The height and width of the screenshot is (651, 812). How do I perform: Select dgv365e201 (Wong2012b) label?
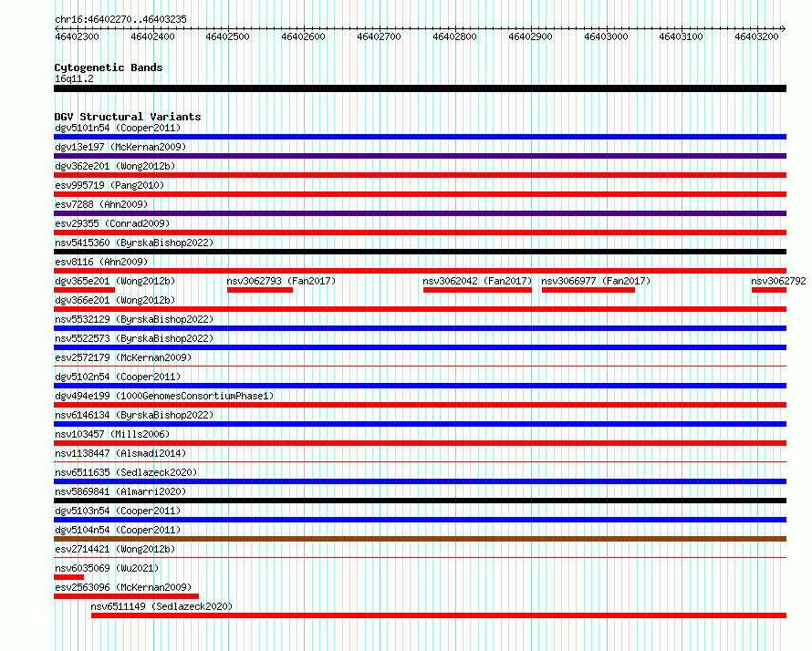[x=115, y=281]
